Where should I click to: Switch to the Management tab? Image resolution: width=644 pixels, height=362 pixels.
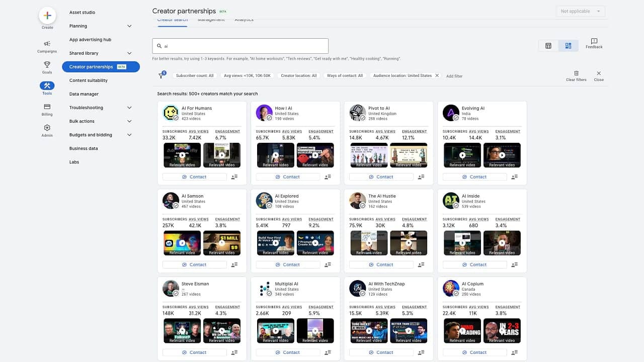[211, 20]
